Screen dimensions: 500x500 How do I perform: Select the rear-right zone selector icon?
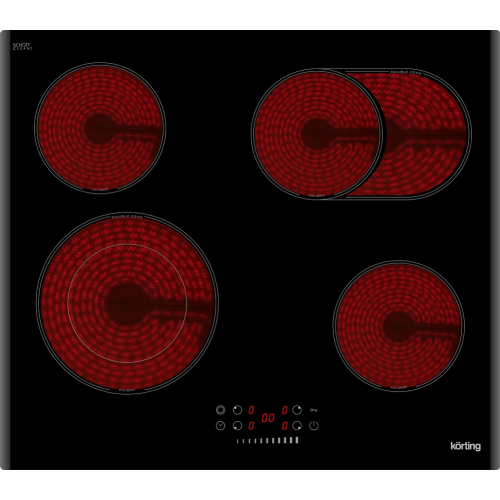tap(297, 410)
